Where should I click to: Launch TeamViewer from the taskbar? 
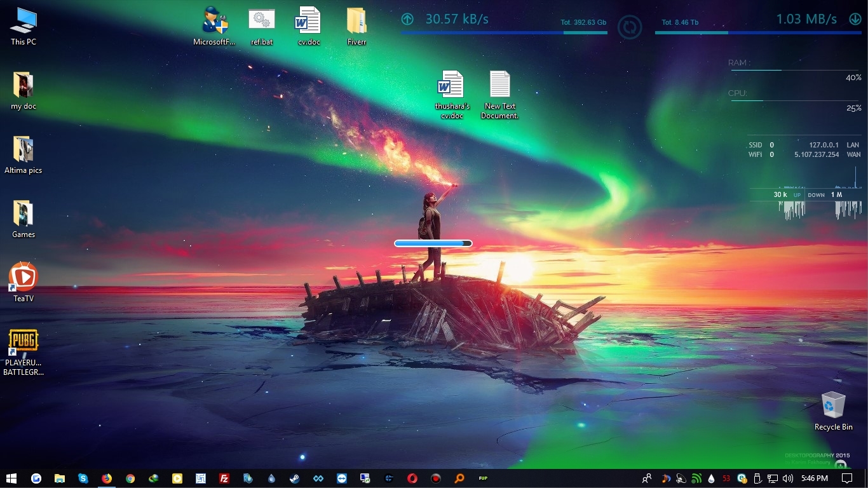pyautogui.click(x=342, y=478)
